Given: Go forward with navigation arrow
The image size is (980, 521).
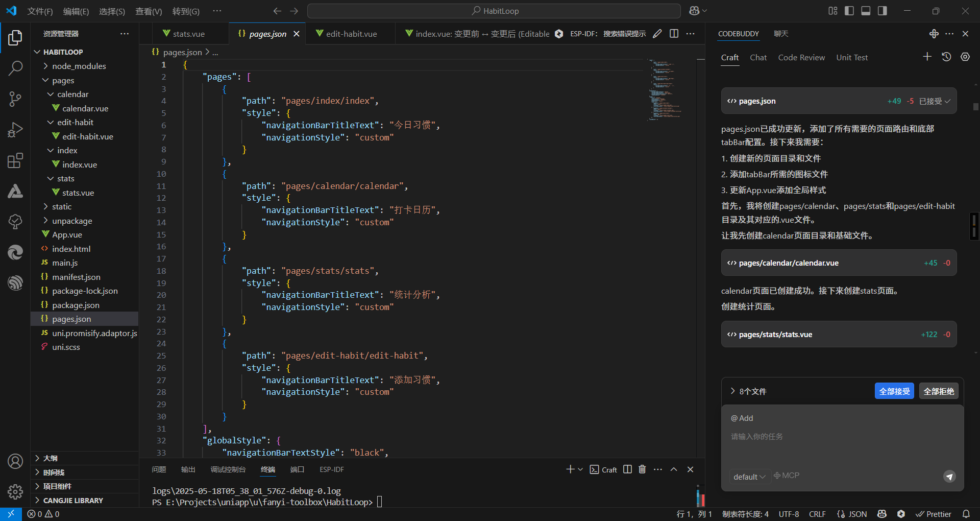Looking at the screenshot, I should [294, 11].
